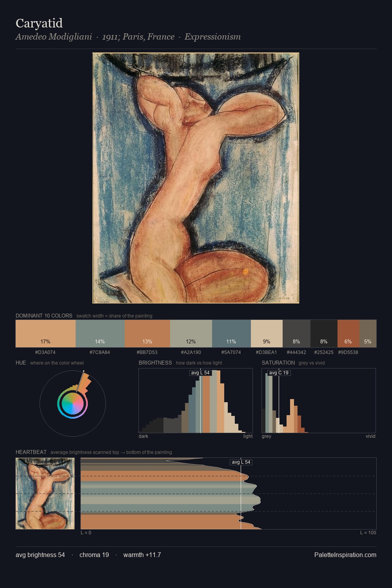Click '1911; Paris, France' text
The image size is (392, 588).
click(138, 37)
